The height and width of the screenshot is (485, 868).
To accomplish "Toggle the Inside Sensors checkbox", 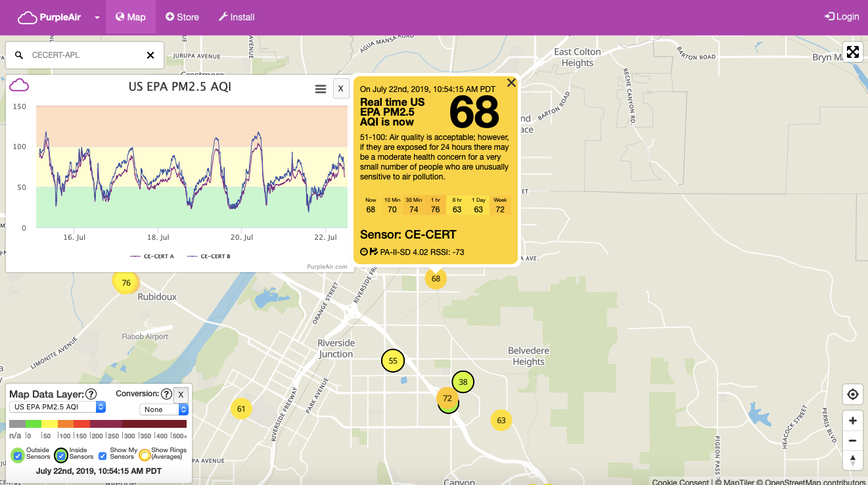I will coord(61,455).
